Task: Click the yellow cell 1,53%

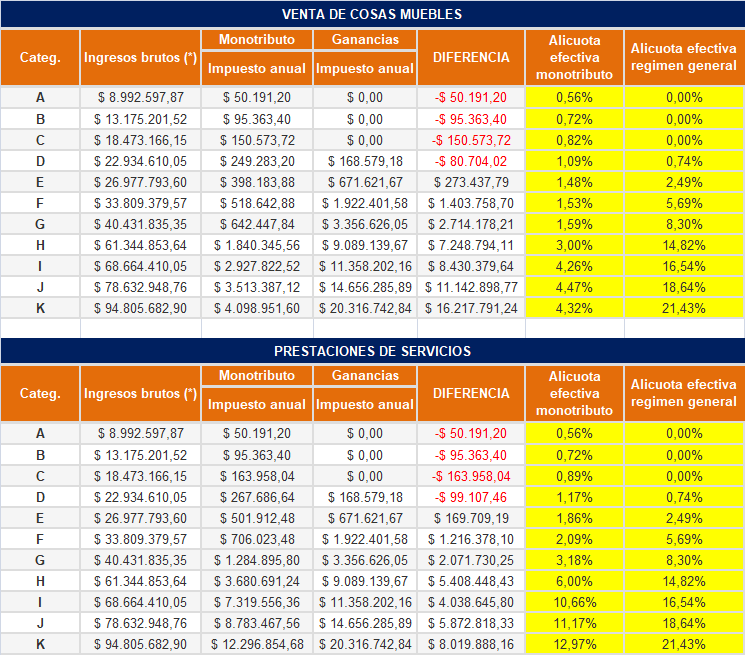Action: coord(574,203)
